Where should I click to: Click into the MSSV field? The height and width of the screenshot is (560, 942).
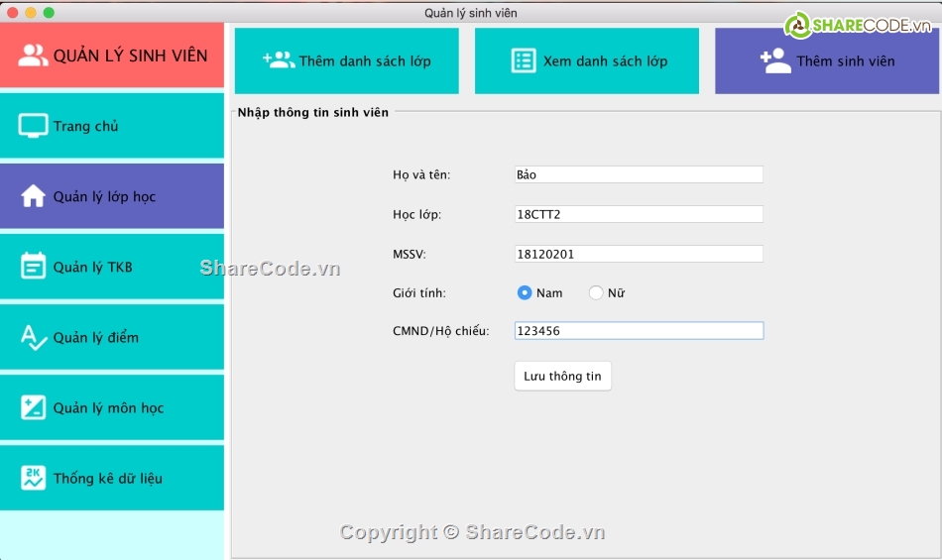(x=639, y=254)
